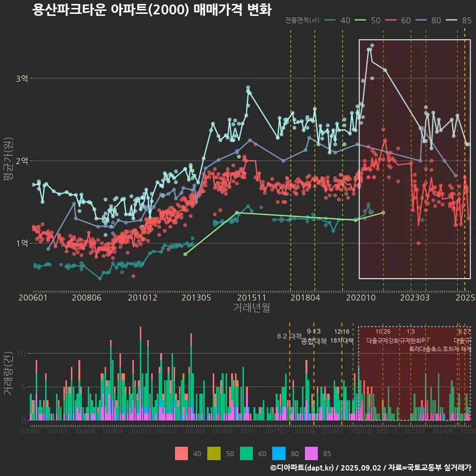Select the 평균가(원) axis title
The height and width of the screenshot is (476, 476).
[x=8, y=159]
